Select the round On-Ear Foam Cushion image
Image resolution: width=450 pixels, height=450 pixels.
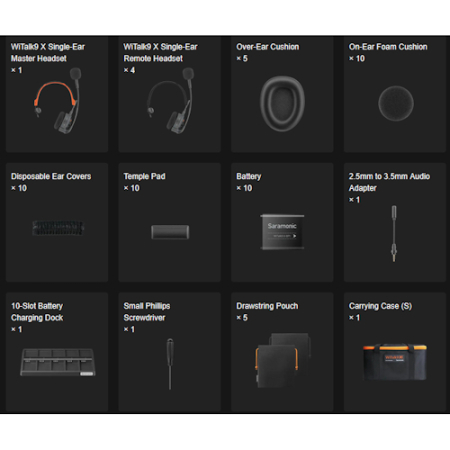(x=396, y=103)
